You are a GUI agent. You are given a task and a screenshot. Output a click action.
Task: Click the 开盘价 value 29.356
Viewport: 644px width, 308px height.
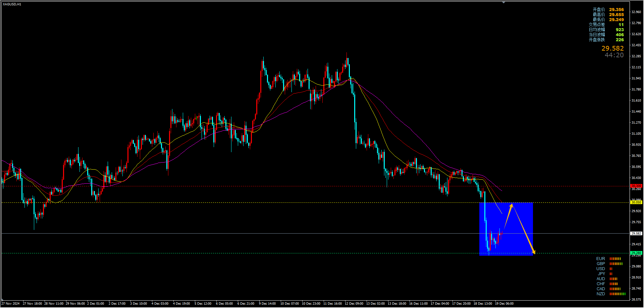tap(616, 10)
